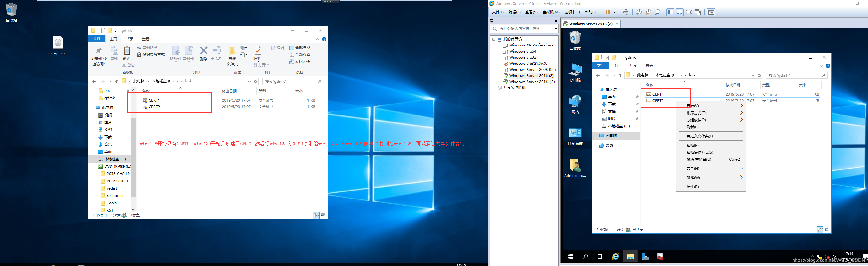Viewport: 868px width, 266px height.
Task: Switch to details view in VM Explorer
Action: tap(820, 230)
